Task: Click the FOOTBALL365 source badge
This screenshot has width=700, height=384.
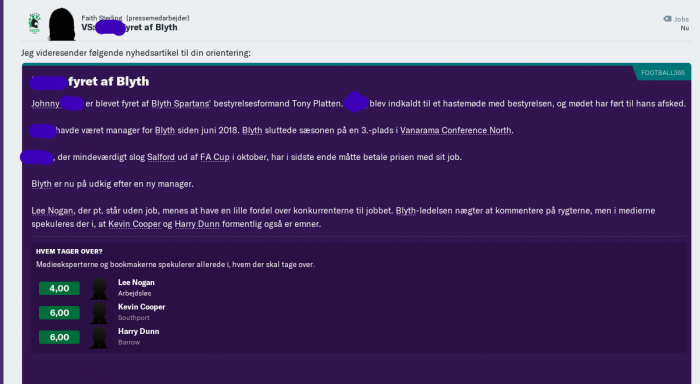Action: point(662,72)
